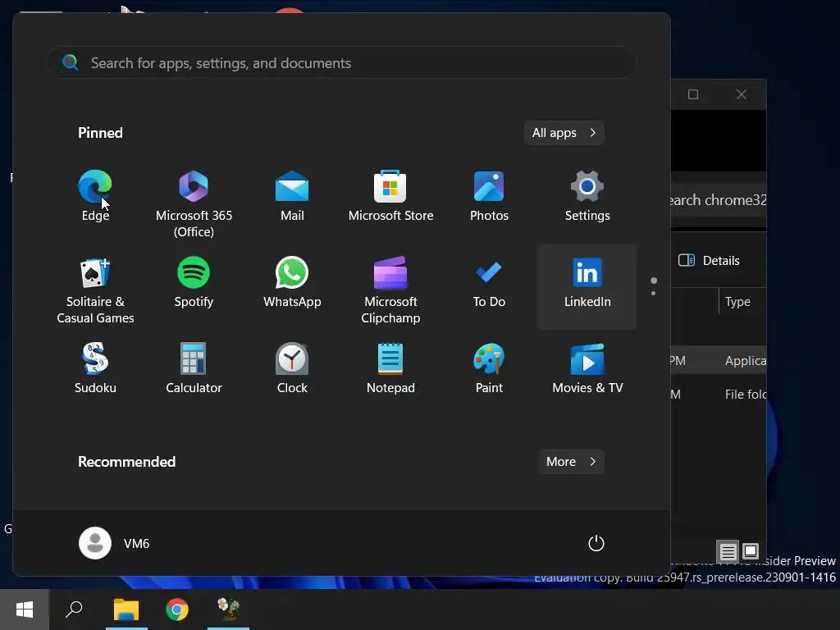Open File Explorer from the taskbar
The image size is (840, 630).
click(126, 609)
